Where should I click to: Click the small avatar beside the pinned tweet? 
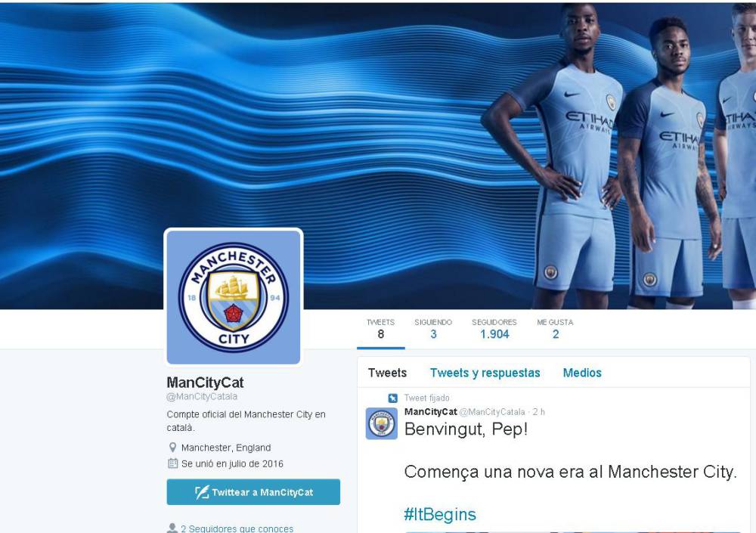(381, 423)
